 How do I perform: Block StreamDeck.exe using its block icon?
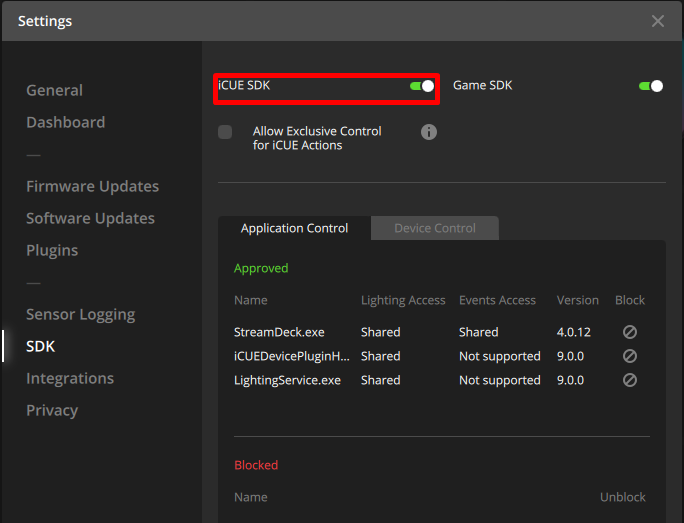click(x=629, y=332)
